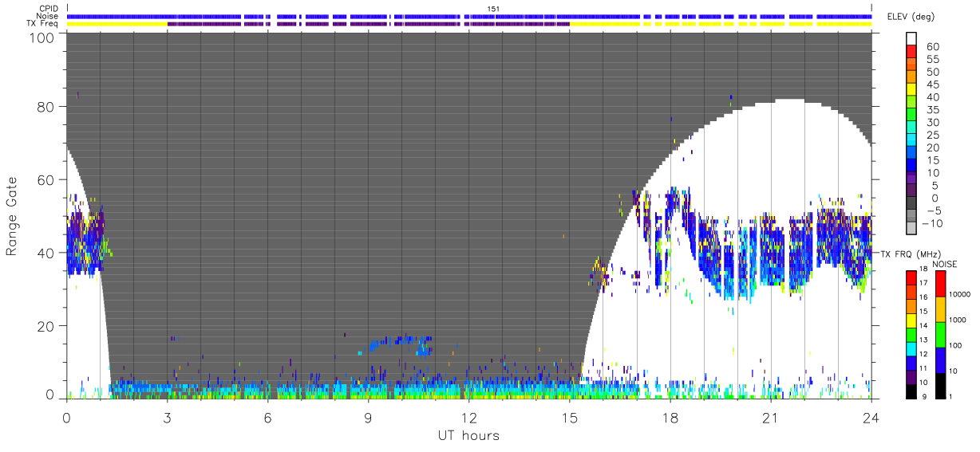This screenshot has height=452, width=980.
Task: Click Range Gate tick label '20'
Action: point(45,326)
